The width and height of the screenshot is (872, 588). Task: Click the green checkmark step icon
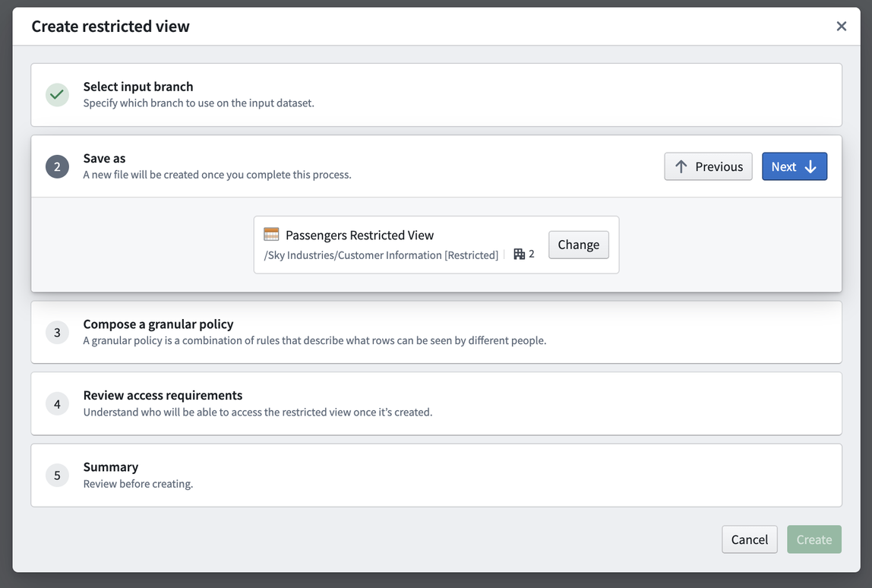pos(57,94)
